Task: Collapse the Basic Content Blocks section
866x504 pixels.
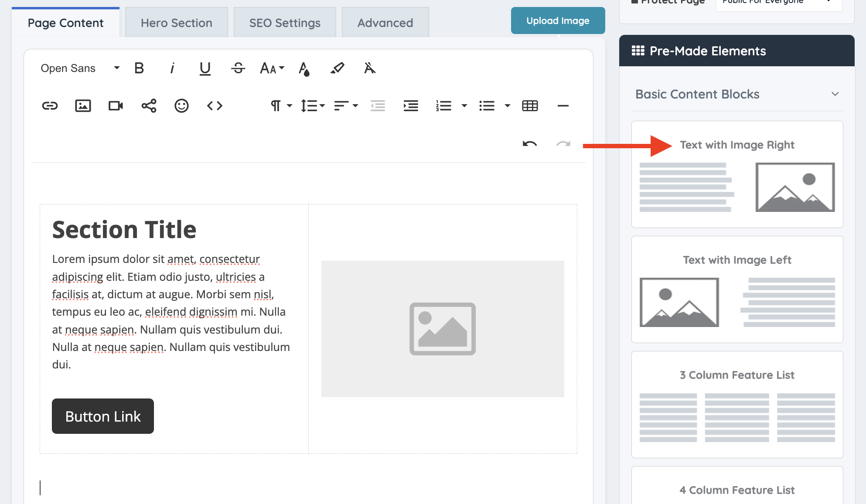Action: [x=835, y=94]
